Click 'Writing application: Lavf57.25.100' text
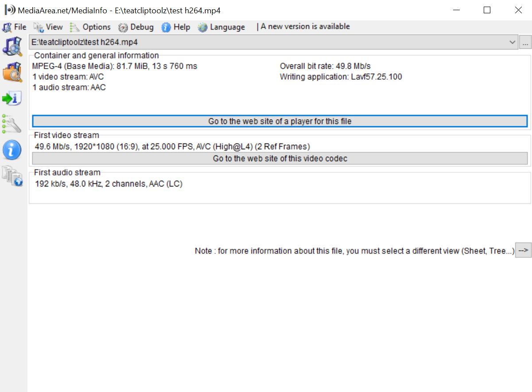The width and height of the screenshot is (532, 392). [x=341, y=77]
